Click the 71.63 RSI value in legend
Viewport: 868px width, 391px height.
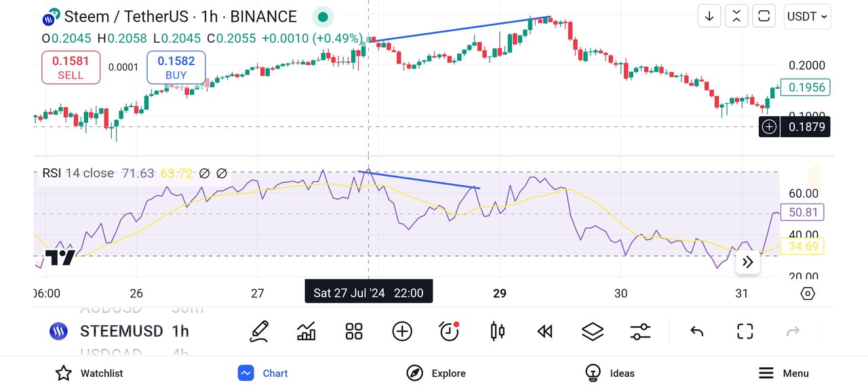[138, 173]
